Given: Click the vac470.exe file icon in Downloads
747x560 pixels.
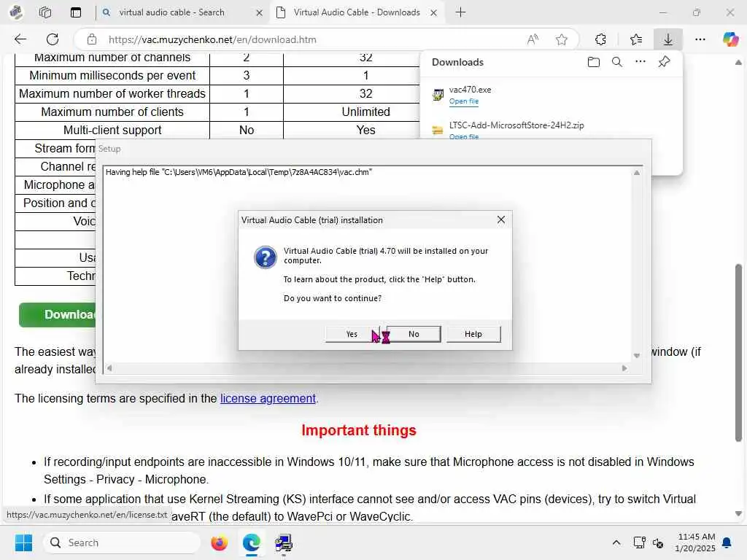Looking at the screenshot, I should (x=438, y=95).
